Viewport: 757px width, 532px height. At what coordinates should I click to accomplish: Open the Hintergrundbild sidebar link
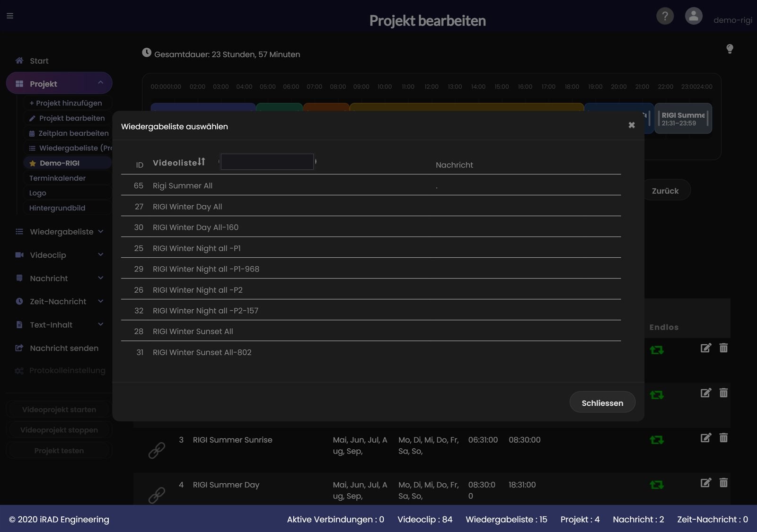pos(57,208)
